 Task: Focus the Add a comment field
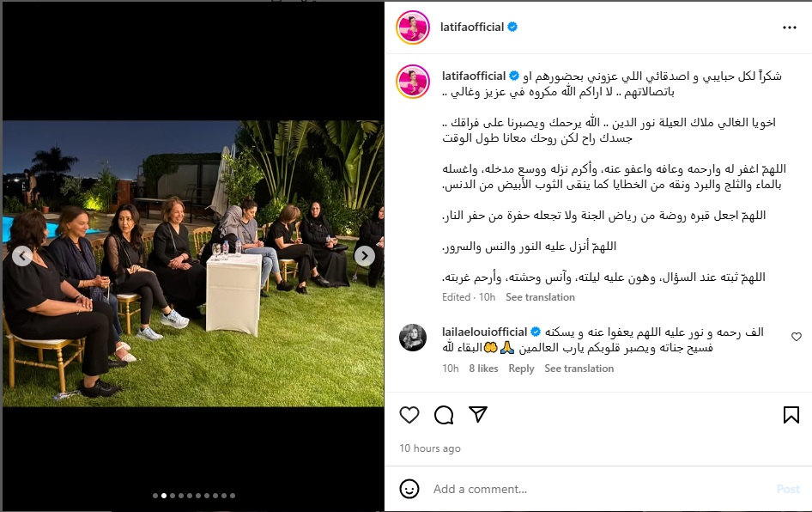(601, 489)
